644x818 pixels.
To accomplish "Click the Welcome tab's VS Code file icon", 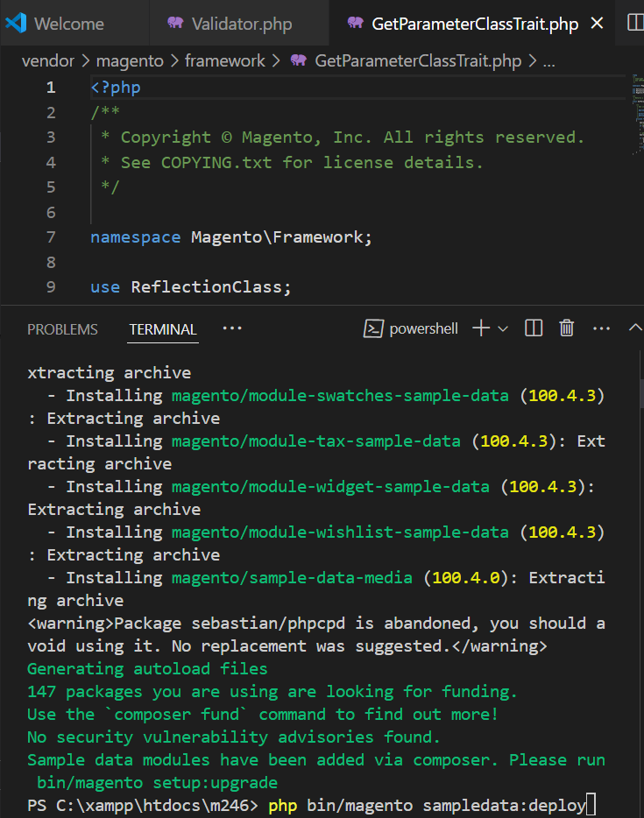I will pos(15,23).
